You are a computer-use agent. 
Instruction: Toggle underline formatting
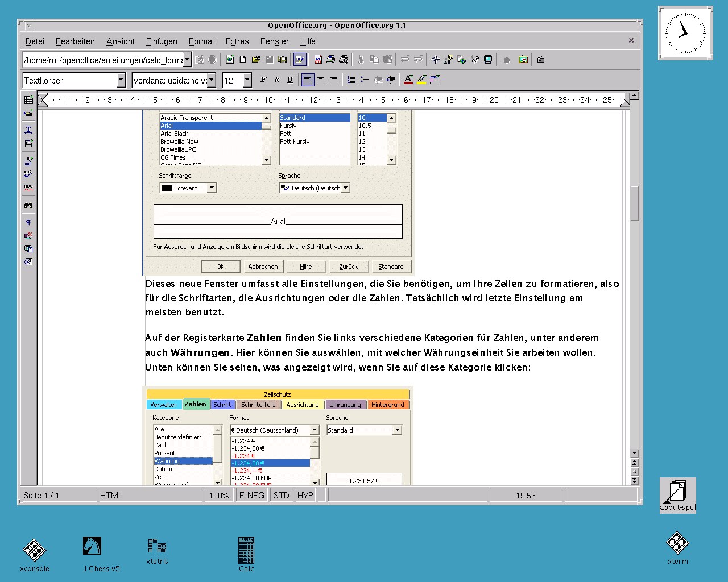[x=289, y=80]
